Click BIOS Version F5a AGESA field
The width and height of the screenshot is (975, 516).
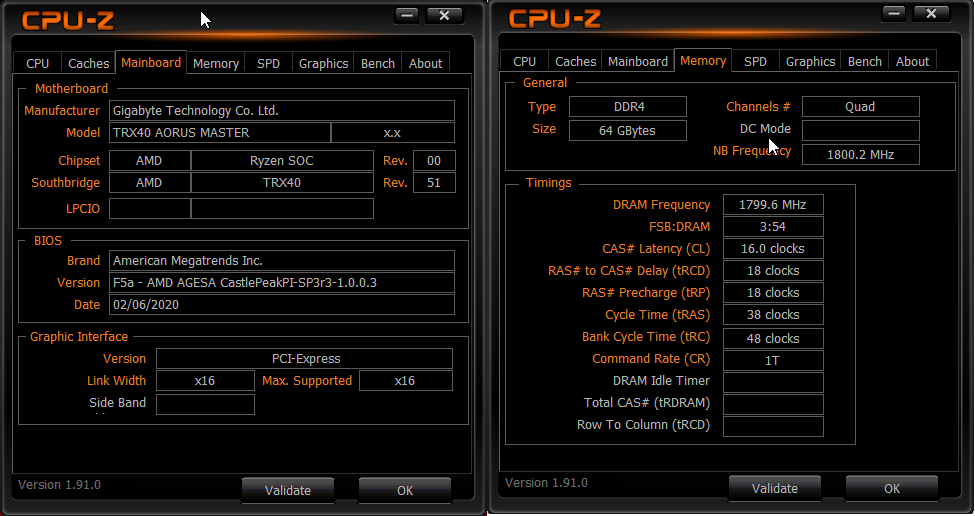pos(282,282)
